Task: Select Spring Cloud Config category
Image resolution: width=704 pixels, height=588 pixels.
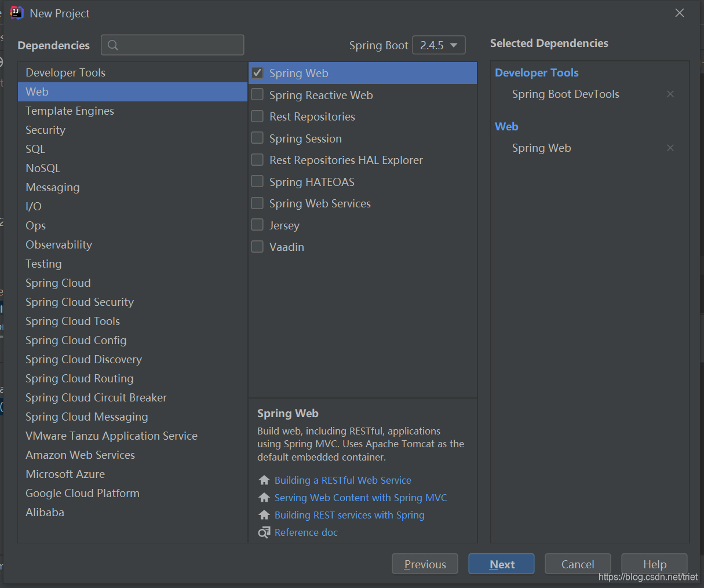Action: [133, 340]
